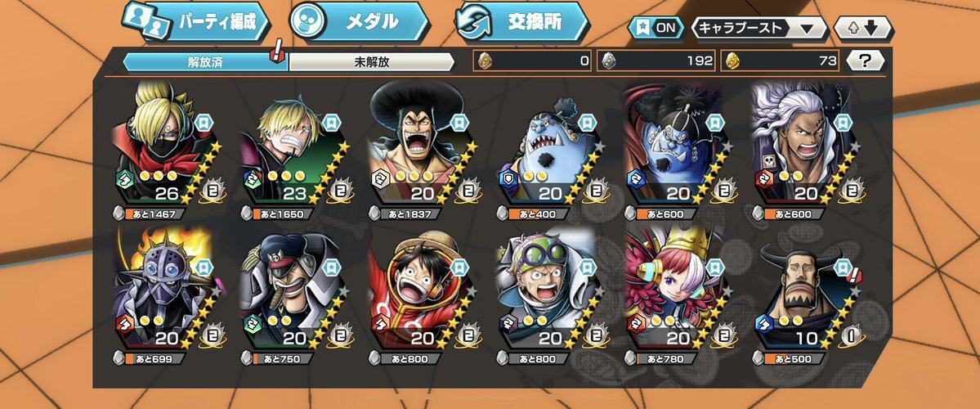
Task: Open the メダル medal menu
Action: click(360, 21)
